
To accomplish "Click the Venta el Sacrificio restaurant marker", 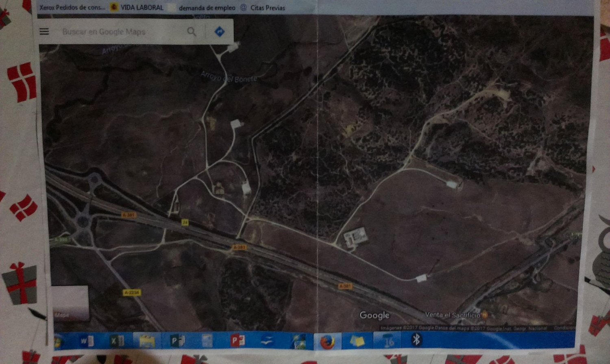I will point(485,314).
